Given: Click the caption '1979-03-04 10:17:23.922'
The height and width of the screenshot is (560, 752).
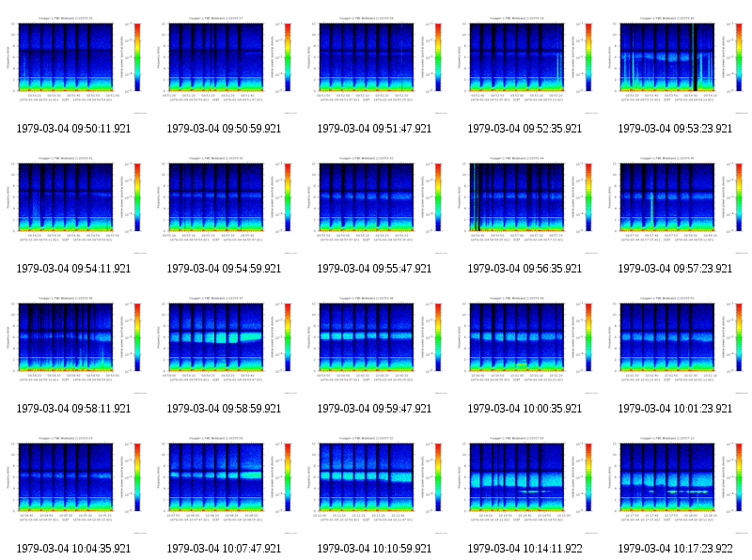Looking at the screenshot, I should point(675,549).
